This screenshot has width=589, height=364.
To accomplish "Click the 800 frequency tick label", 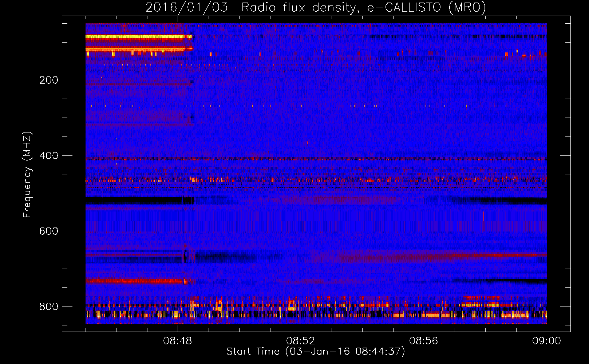I will [49, 306].
